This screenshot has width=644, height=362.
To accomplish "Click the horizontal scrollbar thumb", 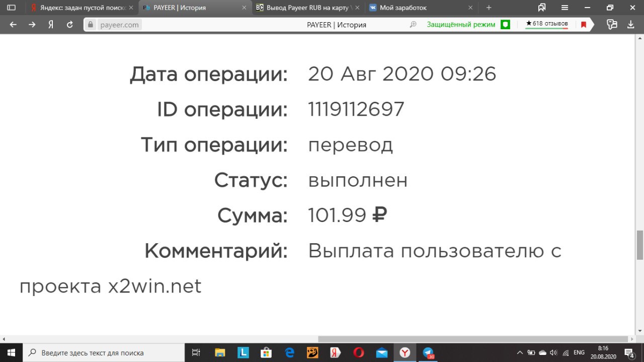I will coord(473,339).
